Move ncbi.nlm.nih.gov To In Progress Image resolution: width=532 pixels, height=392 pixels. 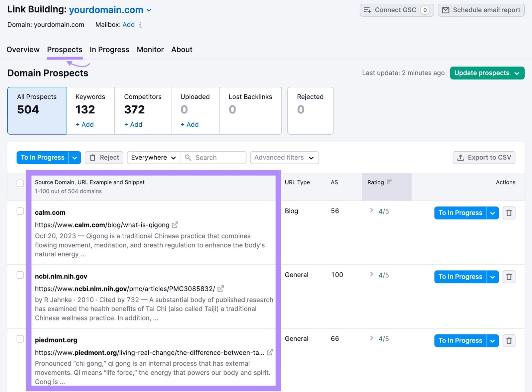click(x=460, y=277)
